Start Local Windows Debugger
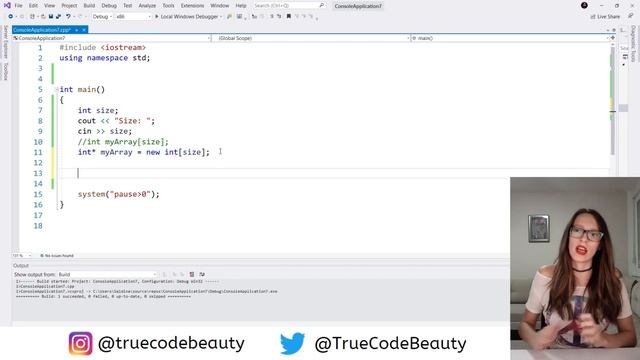This screenshot has width=640, height=360. [187, 17]
